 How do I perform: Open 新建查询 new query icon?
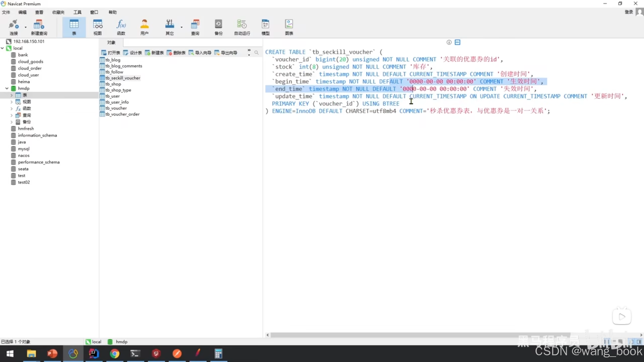(39, 24)
